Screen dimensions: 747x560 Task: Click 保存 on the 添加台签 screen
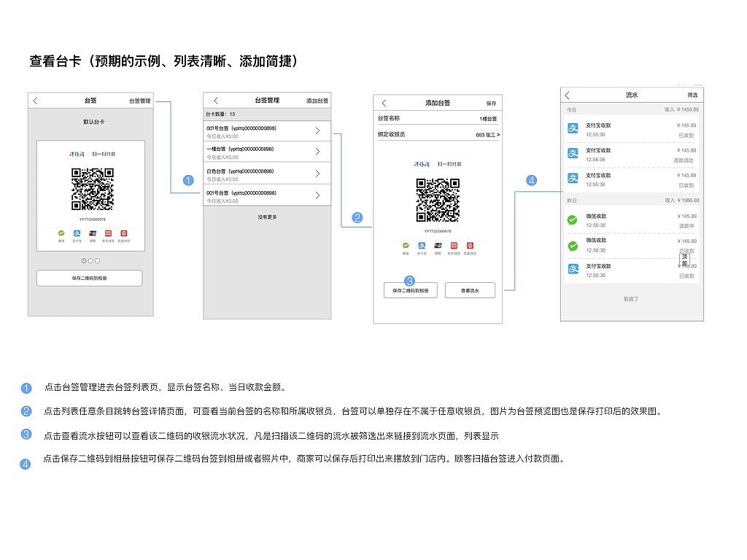pyautogui.click(x=491, y=104)
